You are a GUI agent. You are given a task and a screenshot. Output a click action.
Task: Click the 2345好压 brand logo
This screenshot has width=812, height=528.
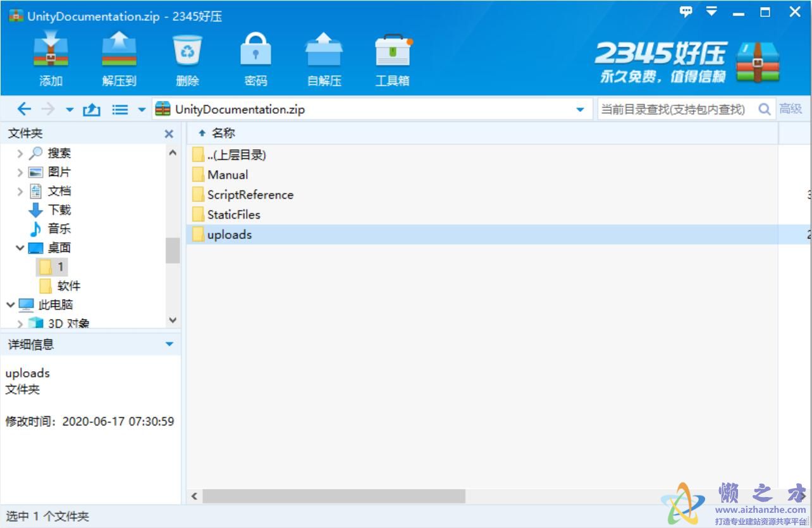pyautogui.click(x=687, y=63)
